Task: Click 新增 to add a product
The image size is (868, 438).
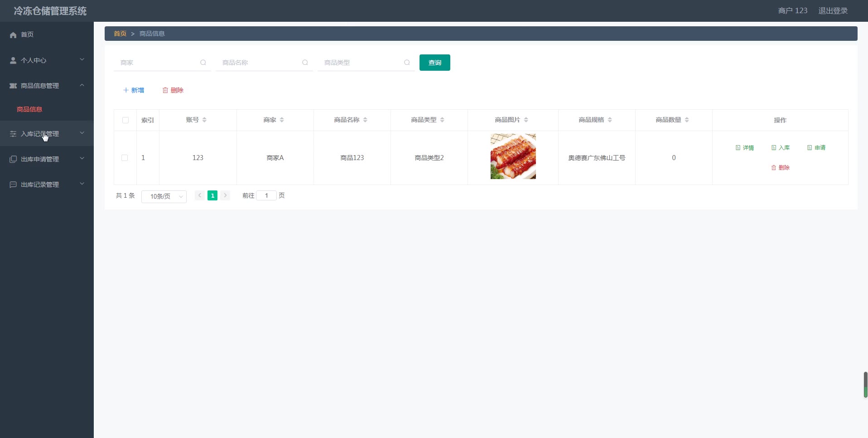Action: [134, 90]
